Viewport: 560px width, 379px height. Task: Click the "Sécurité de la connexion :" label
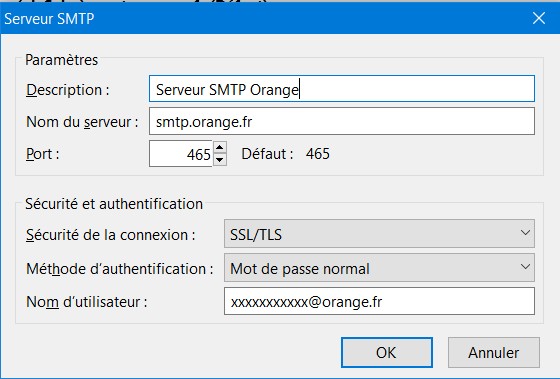coord(111,235)
